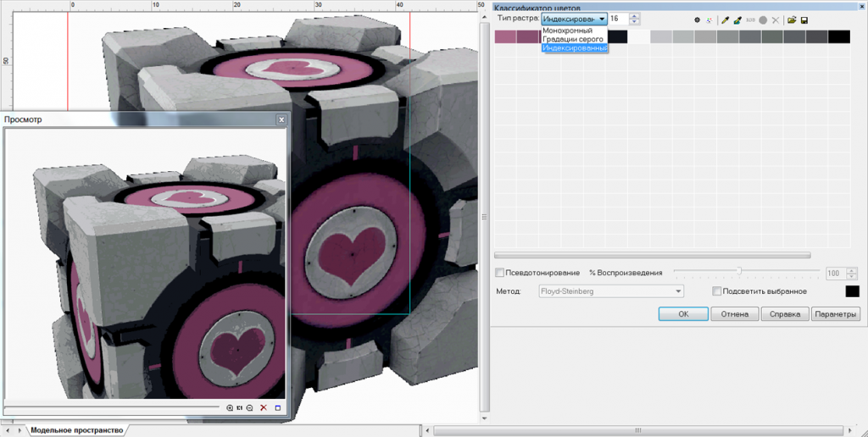Image resolution: width=868 pixels, height=437 pixels.
Task: Click the palette grid horizontal scrollbar
Action: (x=652, y=255)
